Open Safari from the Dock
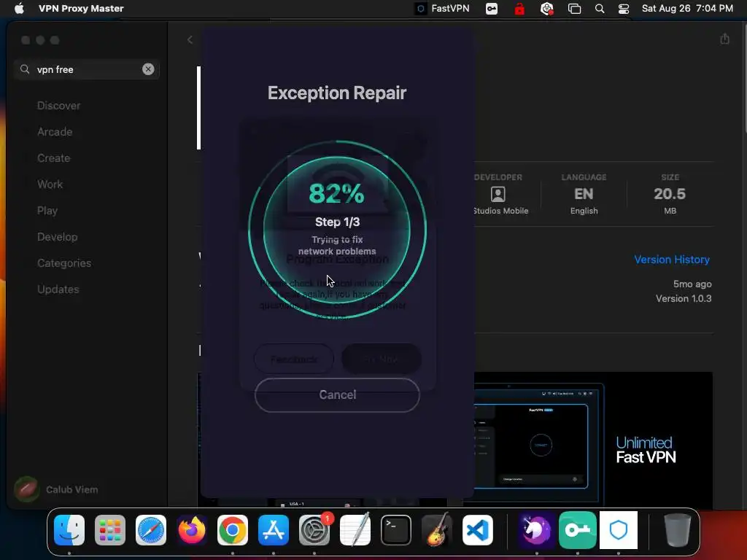747x560 pixels. [x=151, y=530]
